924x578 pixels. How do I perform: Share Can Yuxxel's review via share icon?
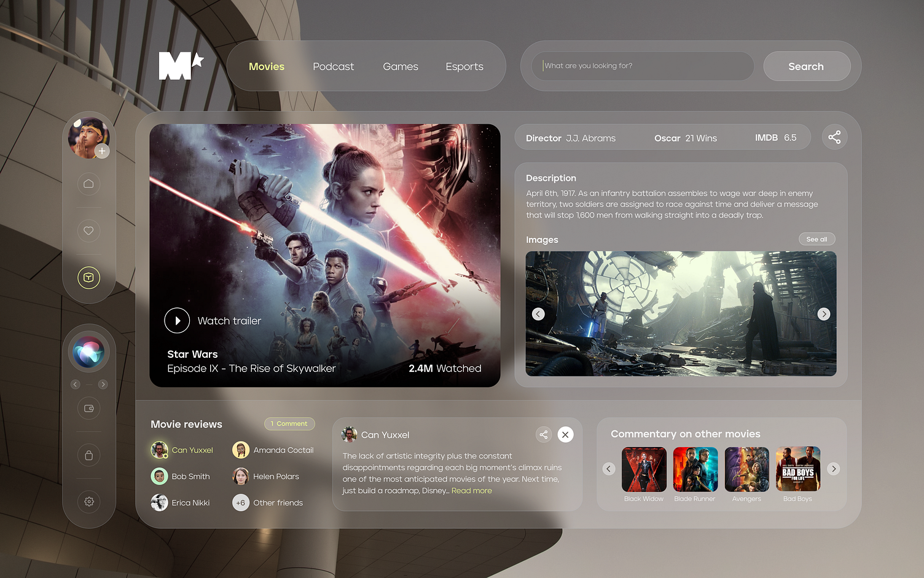(543, 434)
